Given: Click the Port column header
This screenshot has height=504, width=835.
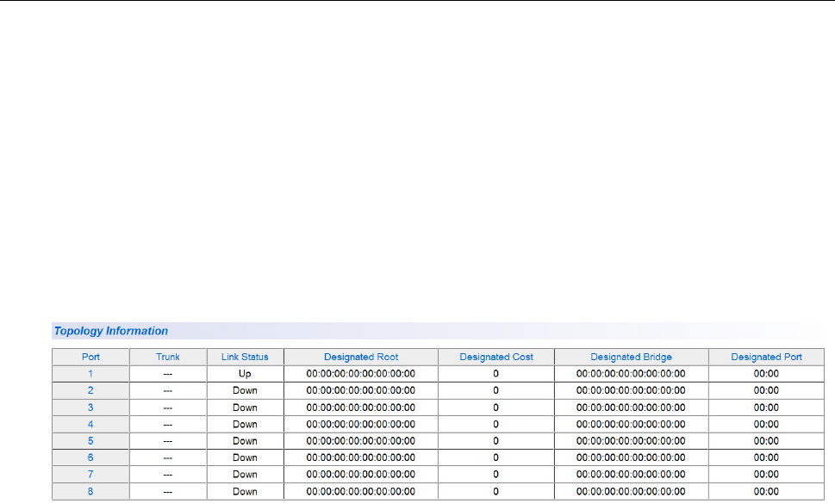Looking at the screenshot, I should (x=90, y=357).
